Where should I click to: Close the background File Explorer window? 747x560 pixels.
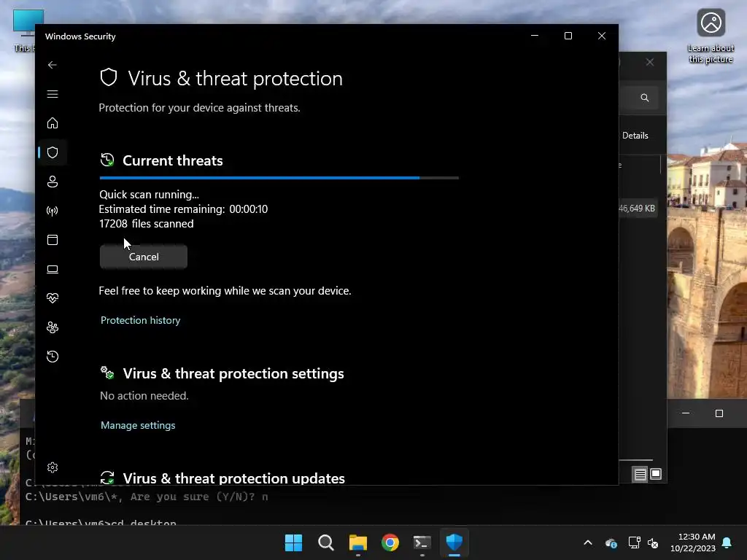(650, 63)
